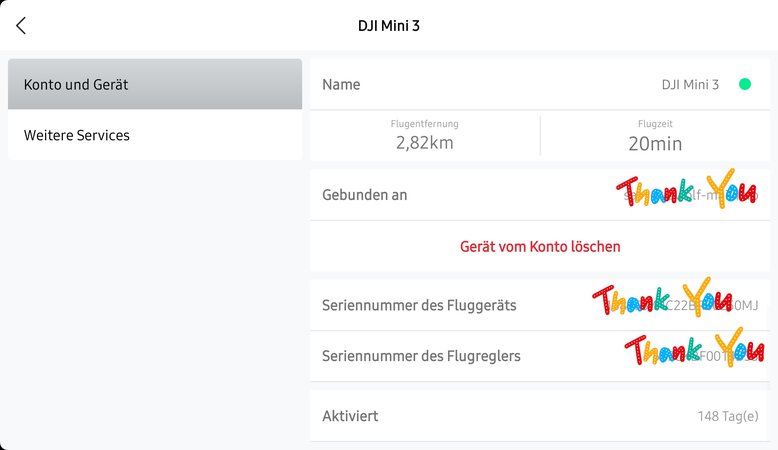
Task: Go back using the arrow icon
Action: click(x=21, y=25)
